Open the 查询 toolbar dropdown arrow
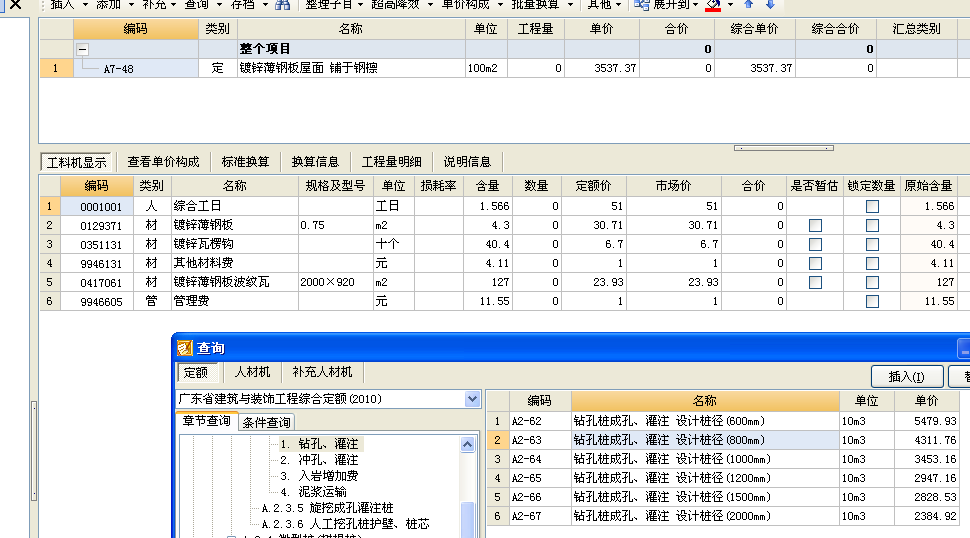This screenshot has height=538, width=970. click(x=219, y=5)
